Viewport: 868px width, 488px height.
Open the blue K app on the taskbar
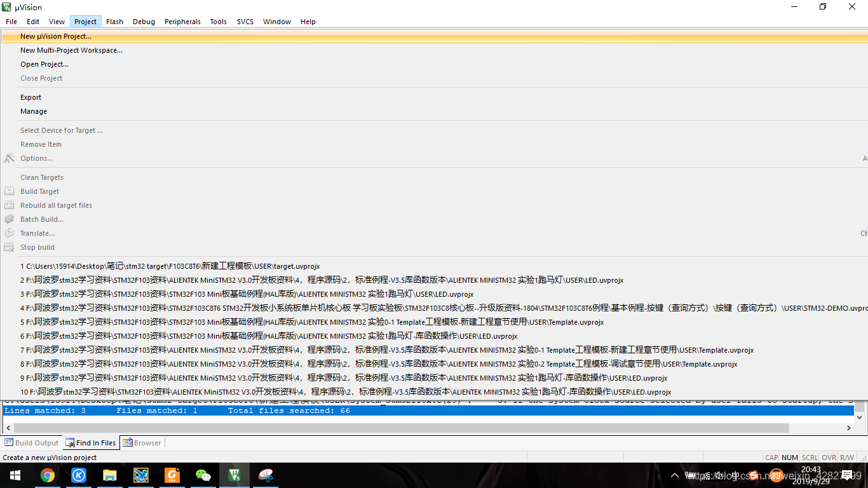click(78, 475)
